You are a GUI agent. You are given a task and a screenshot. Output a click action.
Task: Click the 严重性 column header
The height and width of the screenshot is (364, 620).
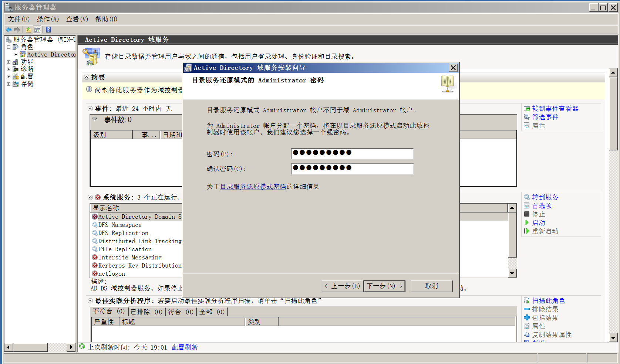tap(105, 322)
